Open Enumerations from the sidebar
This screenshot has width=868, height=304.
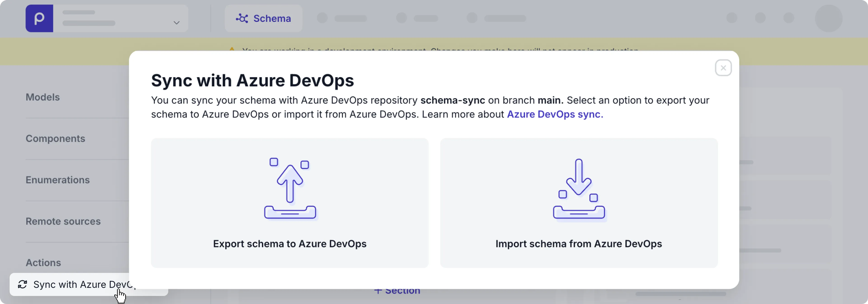point(58,180)
